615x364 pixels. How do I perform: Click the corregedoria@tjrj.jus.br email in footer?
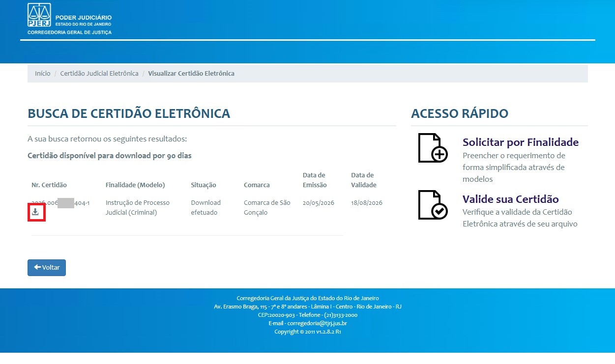[x=317, y=324]
